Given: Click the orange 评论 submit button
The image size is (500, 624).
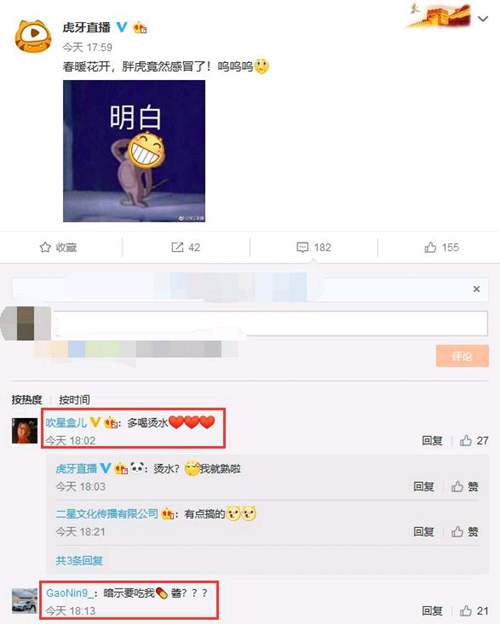Looking at the screenshot, I should pyautogui.click(x=462, y=356).
